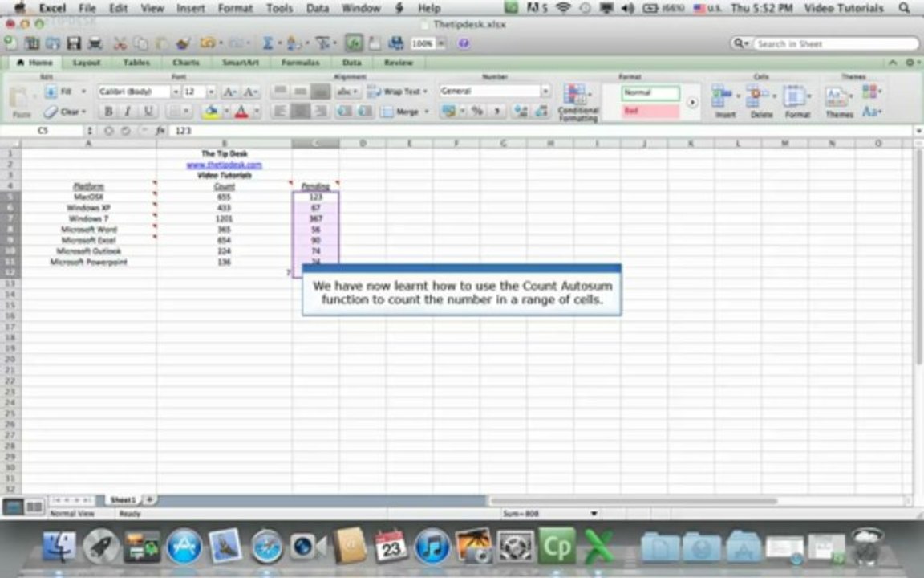Apply the Normal cell style
This screenshot has width=924, height=578.
650,92
